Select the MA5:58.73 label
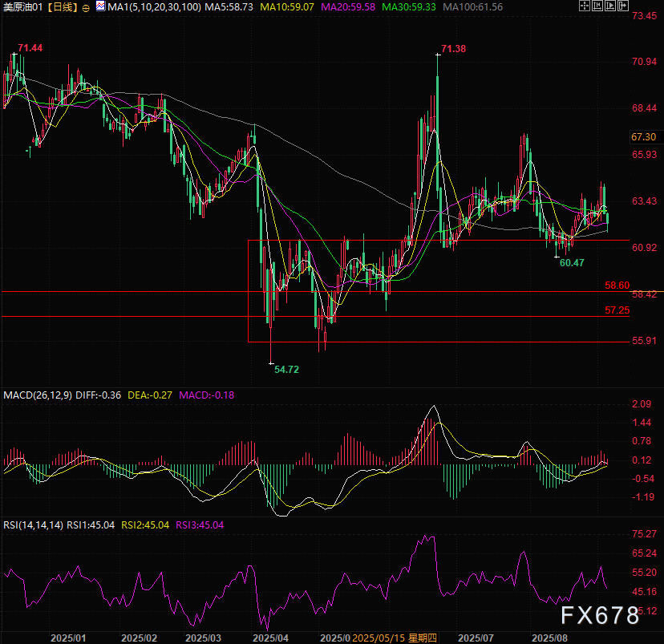The width and height of the screenshot is (664, 644). 220,7
